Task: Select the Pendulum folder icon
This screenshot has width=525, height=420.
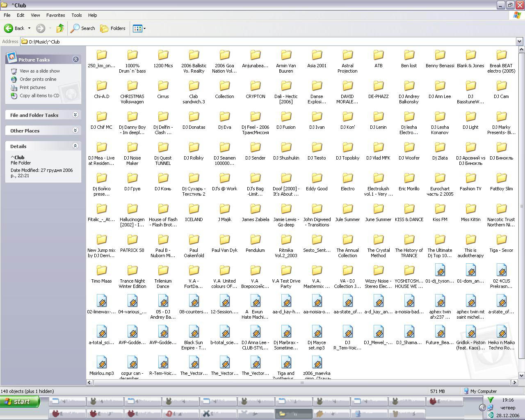Action: pyautogui.click(x=255, y=240)
